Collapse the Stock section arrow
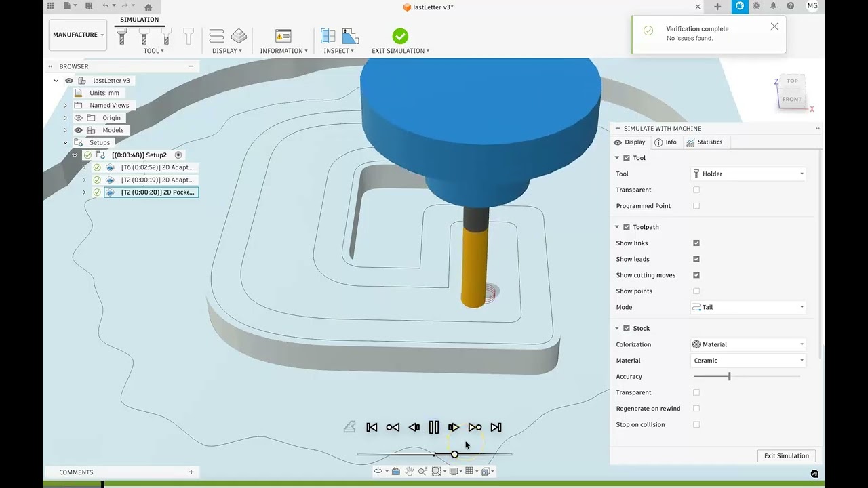Image resolution: width=868 pixels, height=488 pixels. click(x=617, y=328)
